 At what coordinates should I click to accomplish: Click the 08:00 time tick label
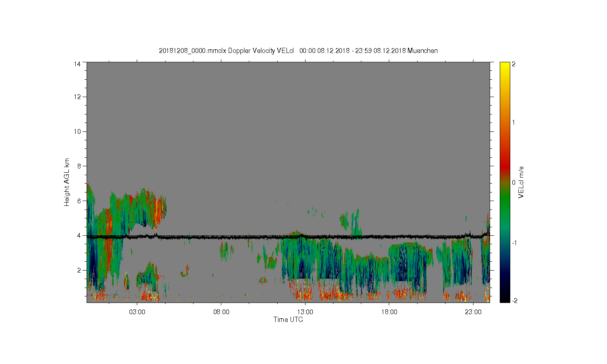[x=221, y=312]
